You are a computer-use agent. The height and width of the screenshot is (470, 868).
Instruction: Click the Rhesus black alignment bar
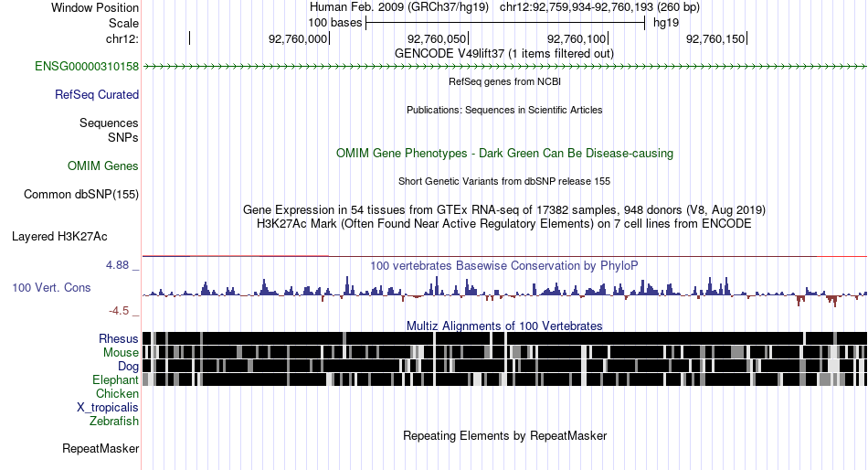(504, 338)
